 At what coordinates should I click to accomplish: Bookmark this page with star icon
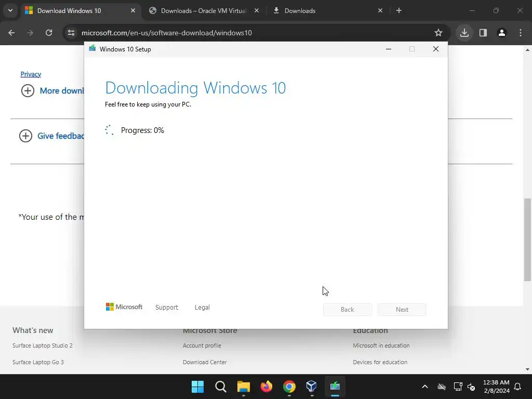point(438,33)
